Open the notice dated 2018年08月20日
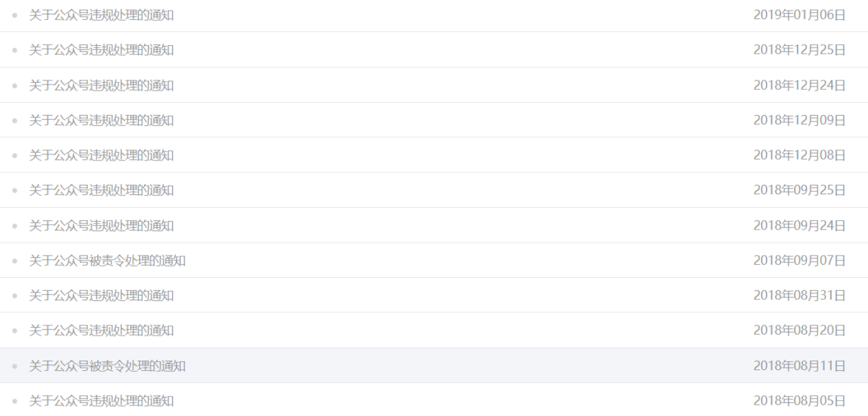The height and width of the screenshot is (416, 868). click(101, 330)
